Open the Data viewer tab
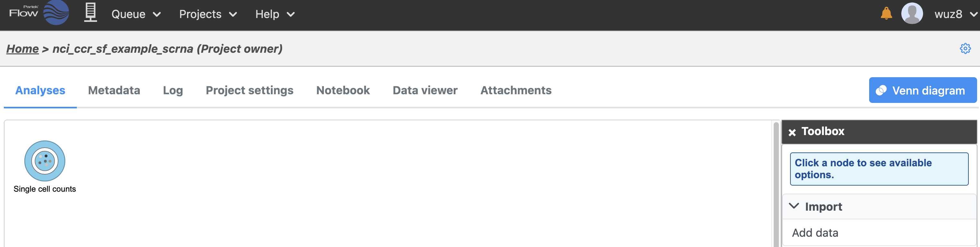 pos(425,90)
